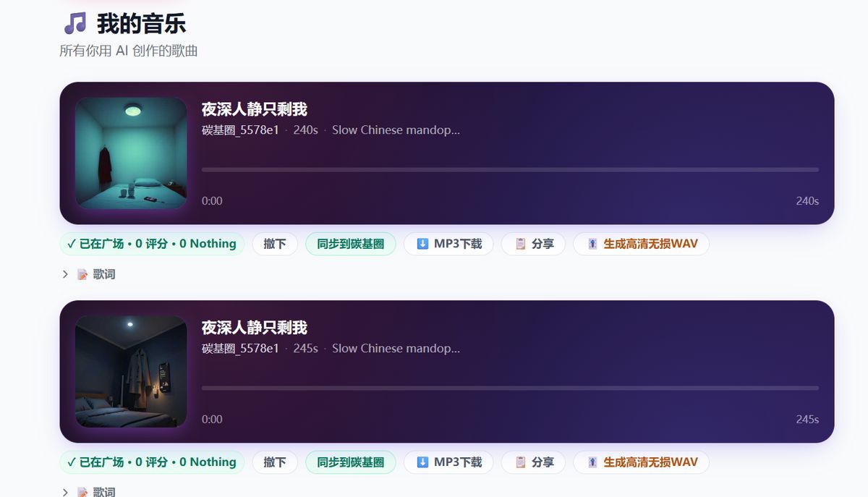868x497 pixels.
Task: Toggle 同步到碳基圈 for the first song
Action: tap(350, 244)
